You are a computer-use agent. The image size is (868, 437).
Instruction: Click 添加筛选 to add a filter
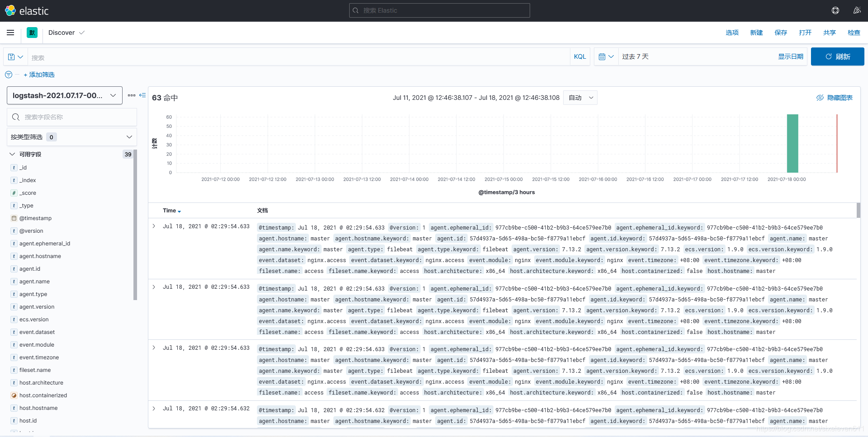point(39,75)
